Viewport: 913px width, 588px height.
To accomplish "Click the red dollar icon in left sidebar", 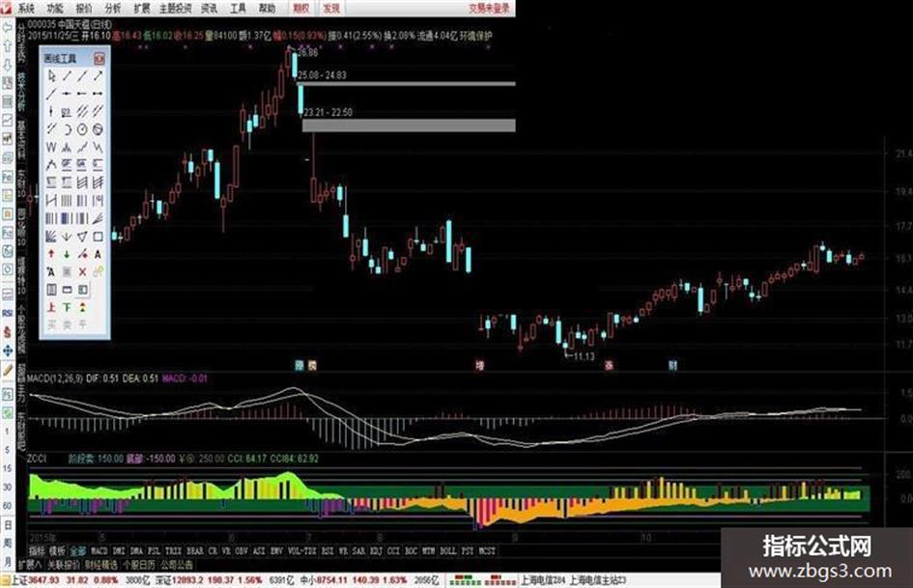I will (7, 332).
